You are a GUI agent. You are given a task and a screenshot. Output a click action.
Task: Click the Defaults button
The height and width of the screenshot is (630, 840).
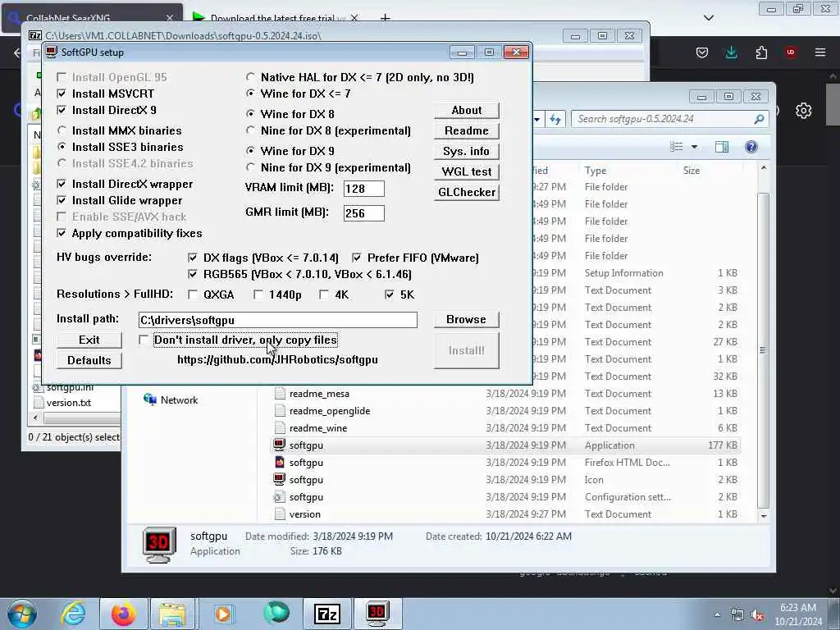click(x=89, y=360)
